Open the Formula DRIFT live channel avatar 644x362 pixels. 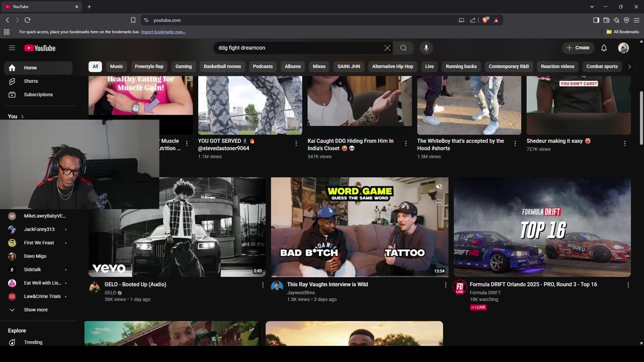(459, 287)
